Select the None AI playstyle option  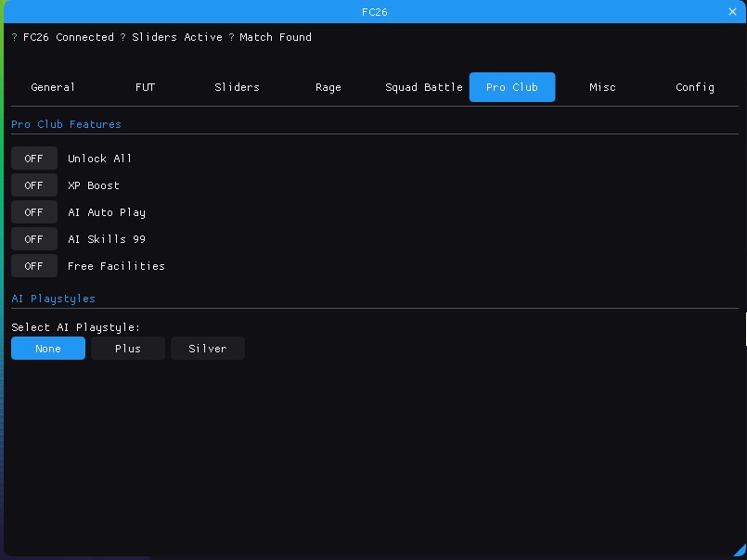coord(48,349)
